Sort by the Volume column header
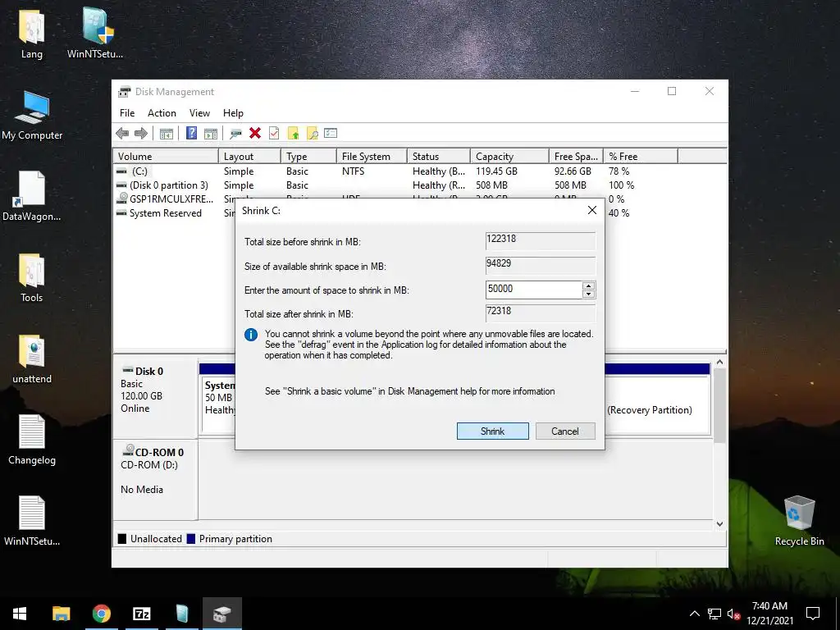Screen dimensions: 840x630 pyautogui.click(x=166, y=157)
